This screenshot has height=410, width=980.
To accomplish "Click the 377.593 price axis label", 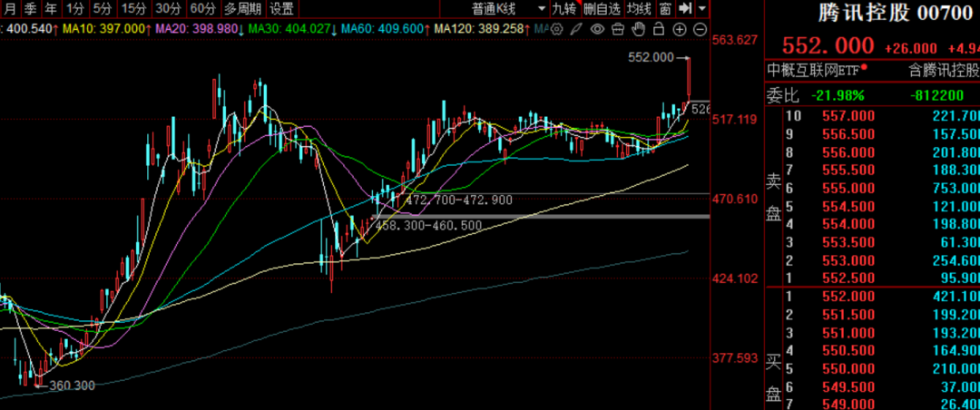I will (x=735, y=358).
